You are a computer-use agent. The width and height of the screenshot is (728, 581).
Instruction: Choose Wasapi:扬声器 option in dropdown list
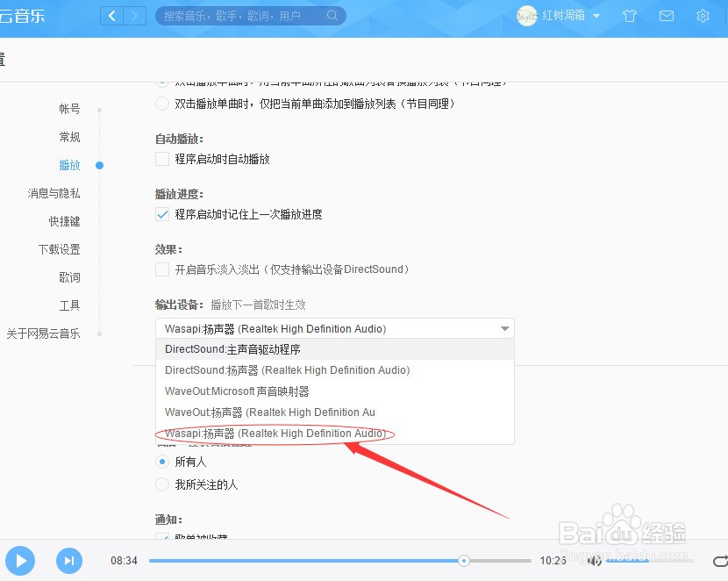pos(335,434)
